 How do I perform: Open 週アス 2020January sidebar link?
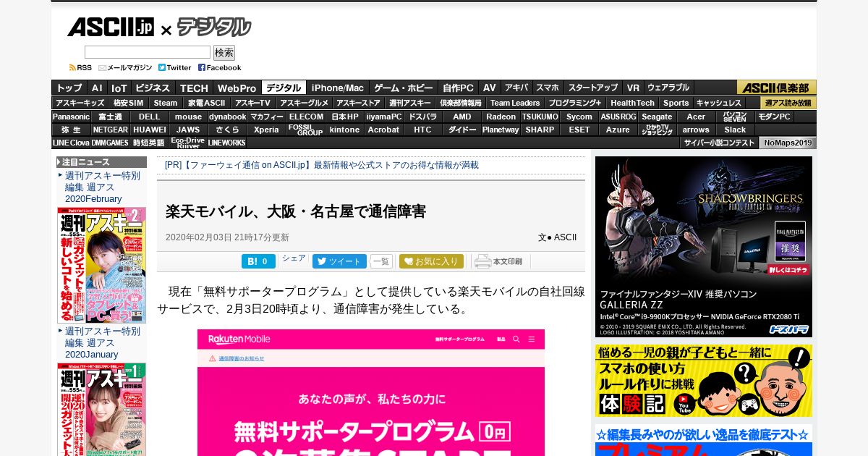102,342
